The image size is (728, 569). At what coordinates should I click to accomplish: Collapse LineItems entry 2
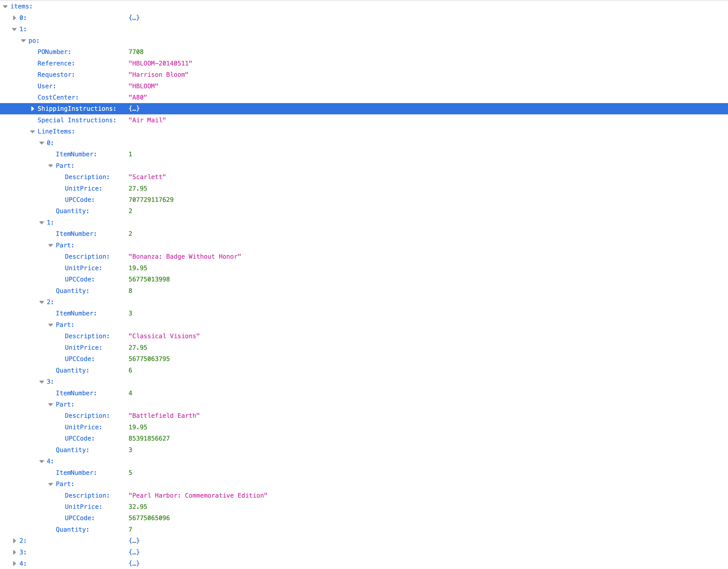coord(42,302)
